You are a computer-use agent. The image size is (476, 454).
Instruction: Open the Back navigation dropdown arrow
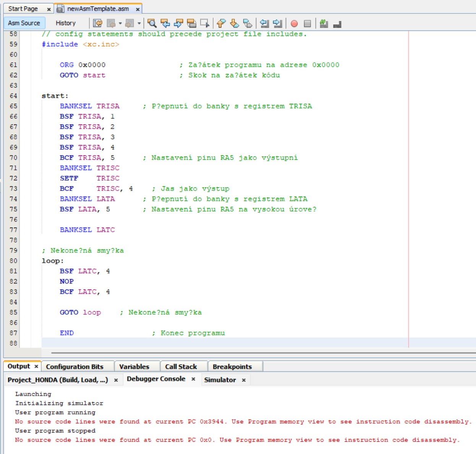[x=120, y=23]
